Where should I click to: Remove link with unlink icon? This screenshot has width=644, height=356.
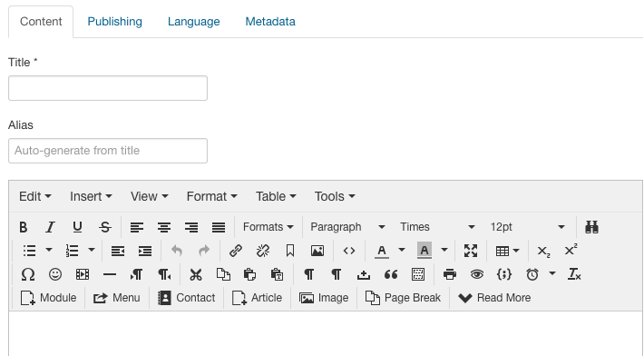(x=263, y=251)
